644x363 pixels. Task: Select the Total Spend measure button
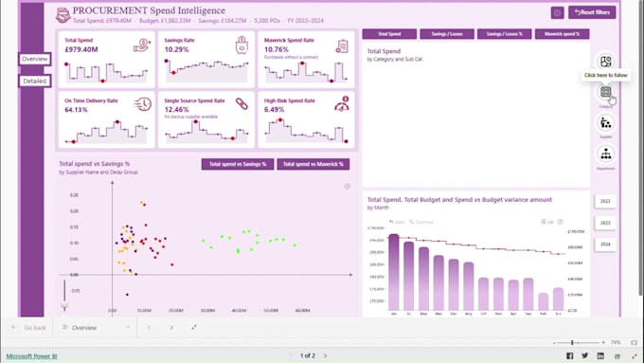[389, 34]
